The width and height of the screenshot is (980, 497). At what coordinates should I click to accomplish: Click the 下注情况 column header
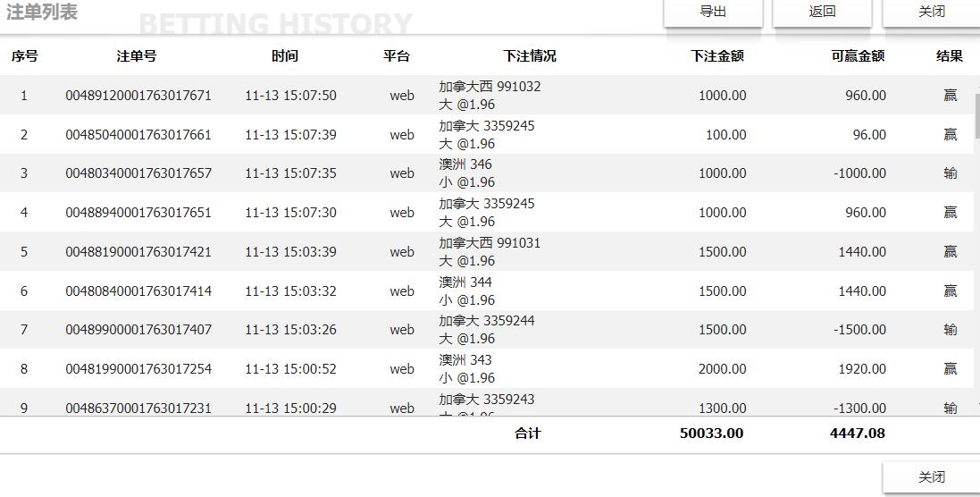[530, 55]
